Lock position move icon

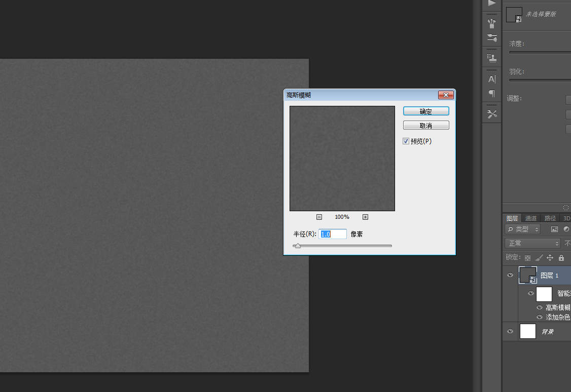[550, 258]
